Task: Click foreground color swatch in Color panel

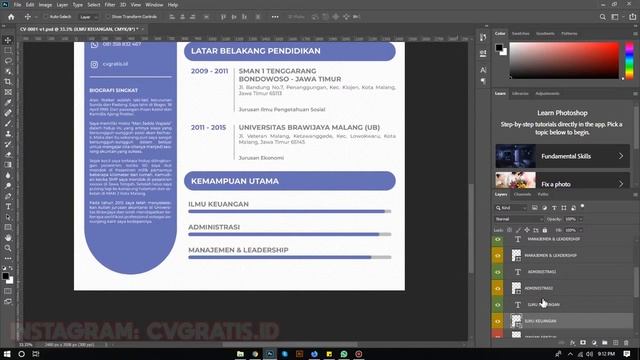Action: coord(499,48)
